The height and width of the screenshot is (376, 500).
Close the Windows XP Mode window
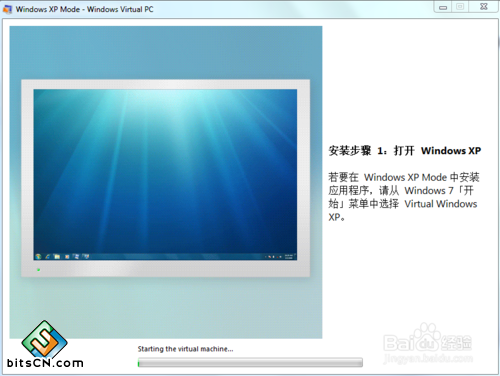tap(484, 7)
